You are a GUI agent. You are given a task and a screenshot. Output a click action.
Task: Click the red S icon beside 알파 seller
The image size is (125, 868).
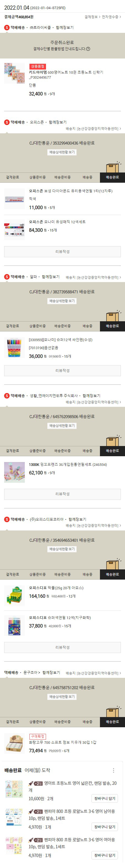7,277
